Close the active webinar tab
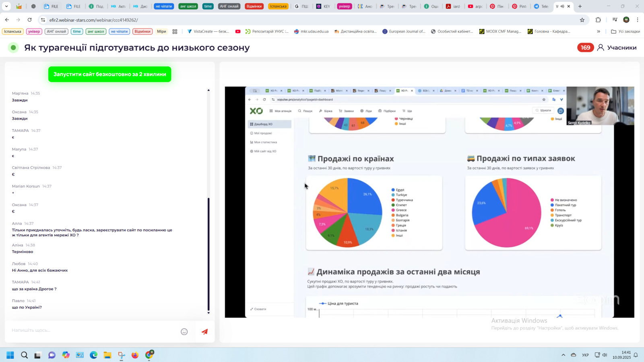Image resolution: width=644 pixels, height=362 pixels. (x=569, y=6)
